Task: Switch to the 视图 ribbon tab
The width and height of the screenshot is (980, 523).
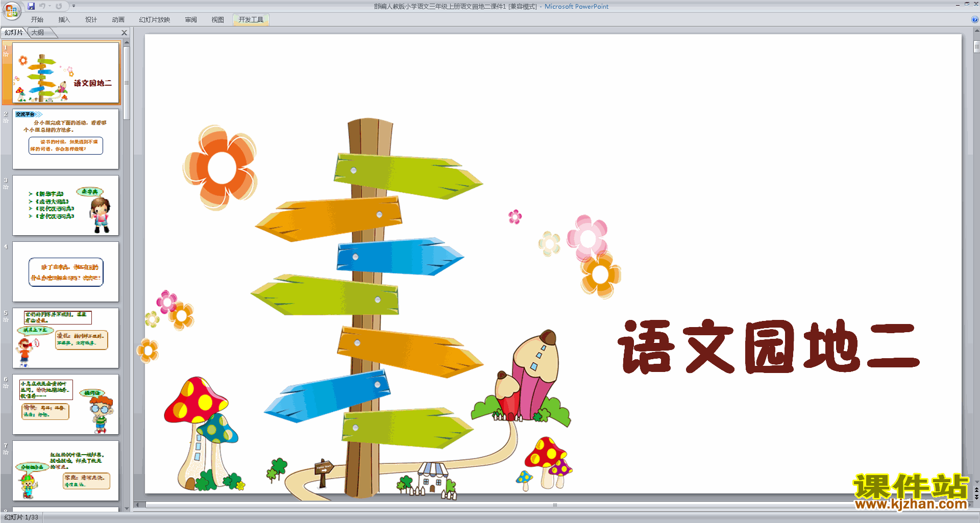Action: pyautogui.click(x=218, y=20)
